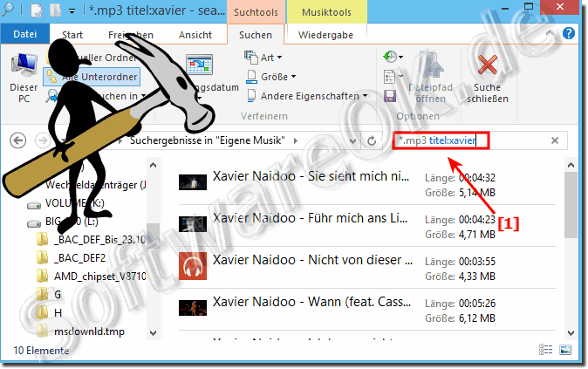Go forward with the forward arrow

click(43, 140)
